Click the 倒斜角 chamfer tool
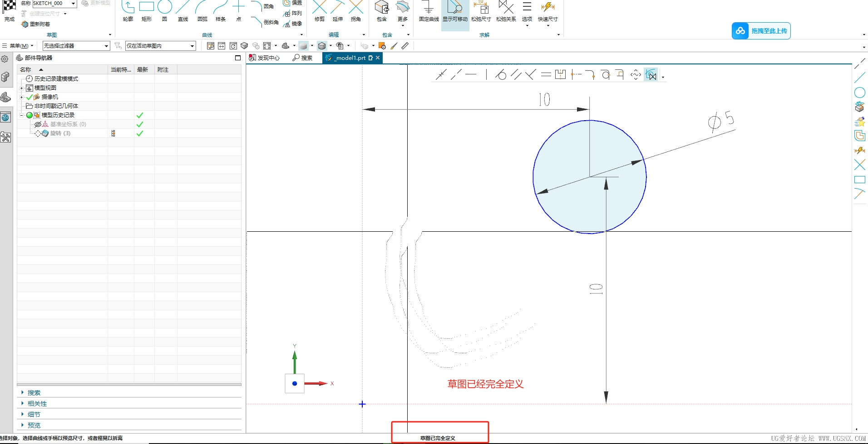 click(265, 22)
